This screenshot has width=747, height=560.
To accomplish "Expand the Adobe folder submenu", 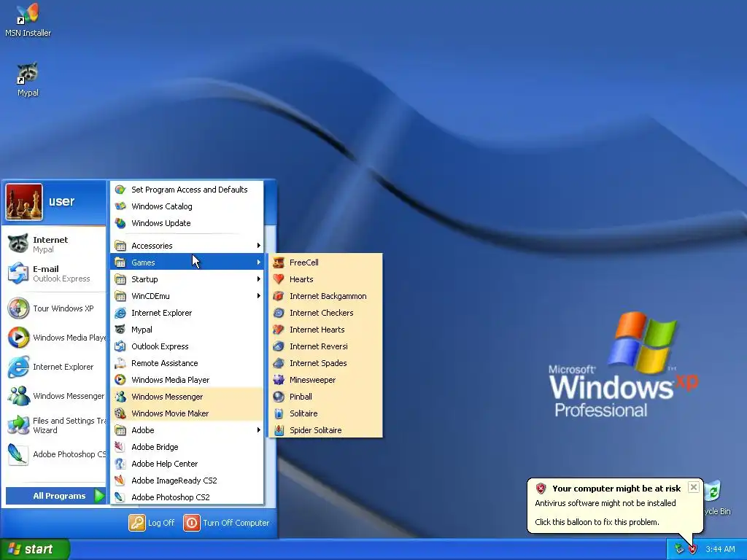I will (x=187, y=430).
